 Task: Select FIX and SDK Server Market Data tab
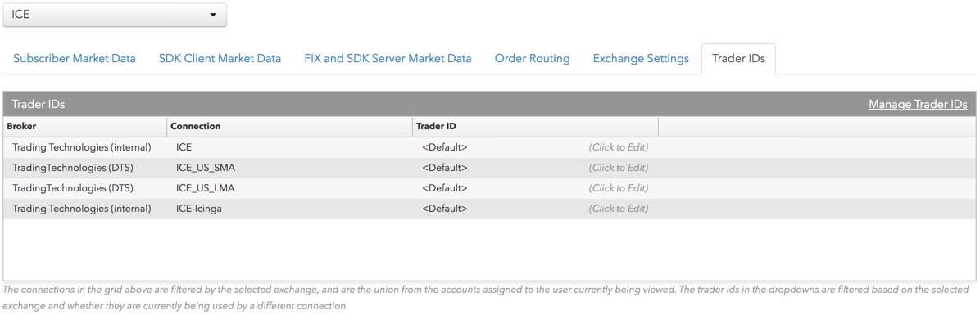(388, 59)
